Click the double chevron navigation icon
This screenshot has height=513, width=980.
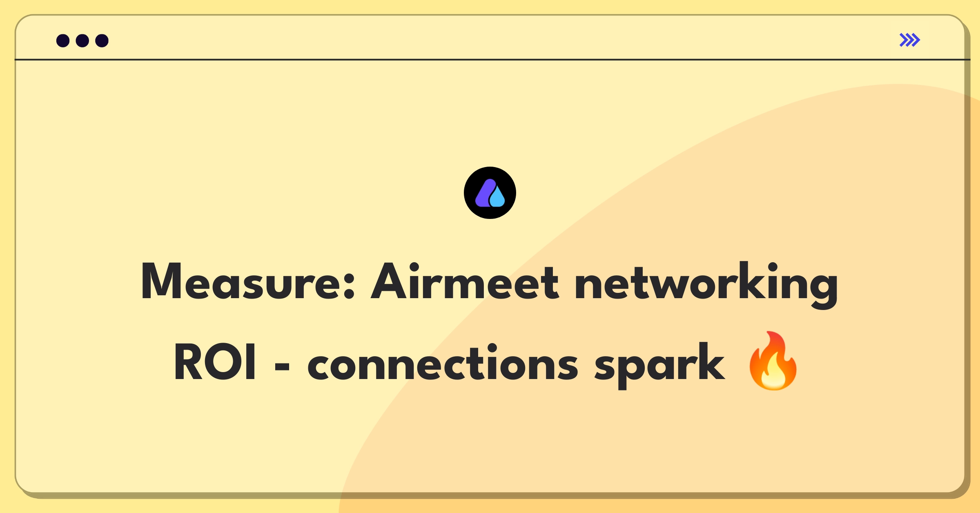point(910,41)
